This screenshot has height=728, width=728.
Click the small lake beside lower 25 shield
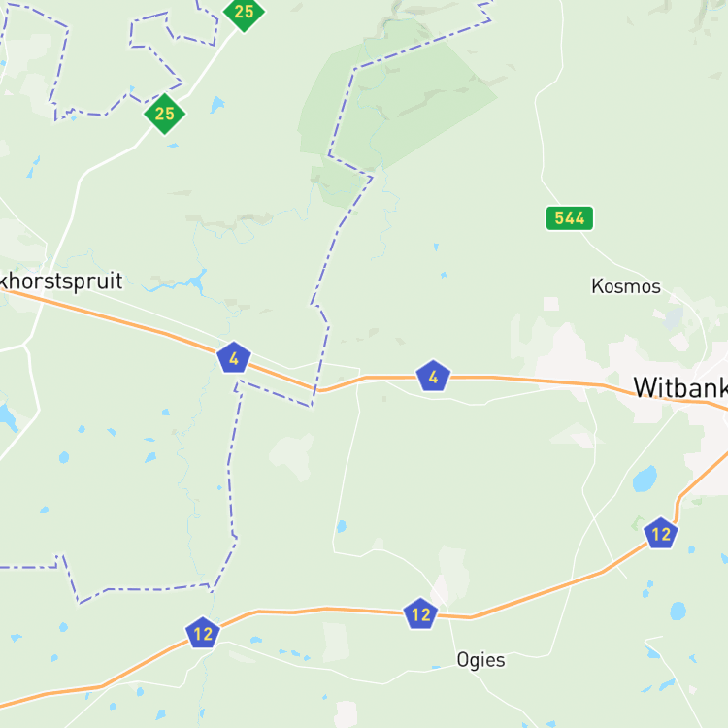(x=216, y=105)
